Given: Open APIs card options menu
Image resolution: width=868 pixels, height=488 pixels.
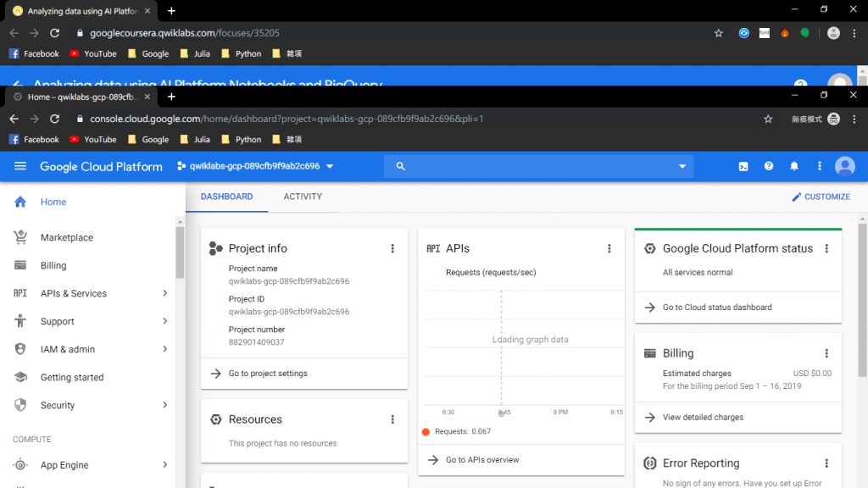Looking at the screenshot, I should [609, 248].
